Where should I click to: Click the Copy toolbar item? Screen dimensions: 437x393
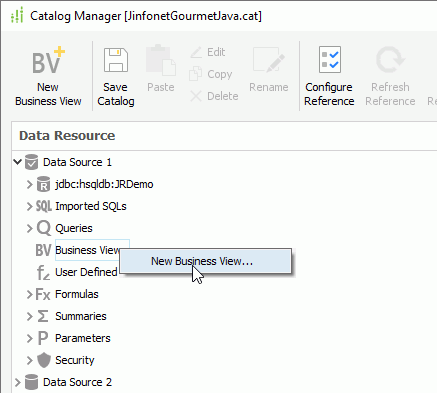210,74
